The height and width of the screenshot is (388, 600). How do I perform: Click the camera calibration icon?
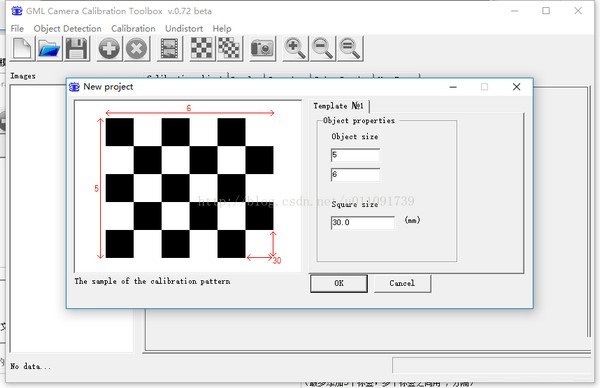coord(262,49)
